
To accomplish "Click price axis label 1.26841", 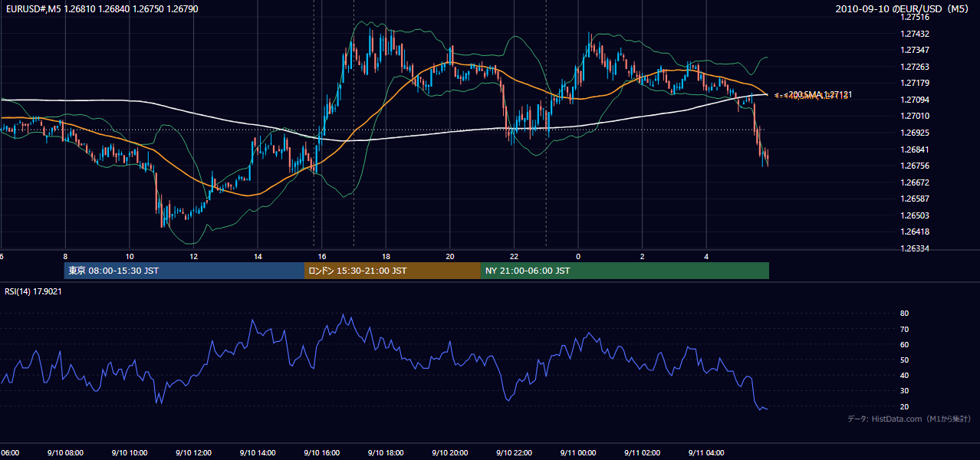I will [x=916, y=149].
